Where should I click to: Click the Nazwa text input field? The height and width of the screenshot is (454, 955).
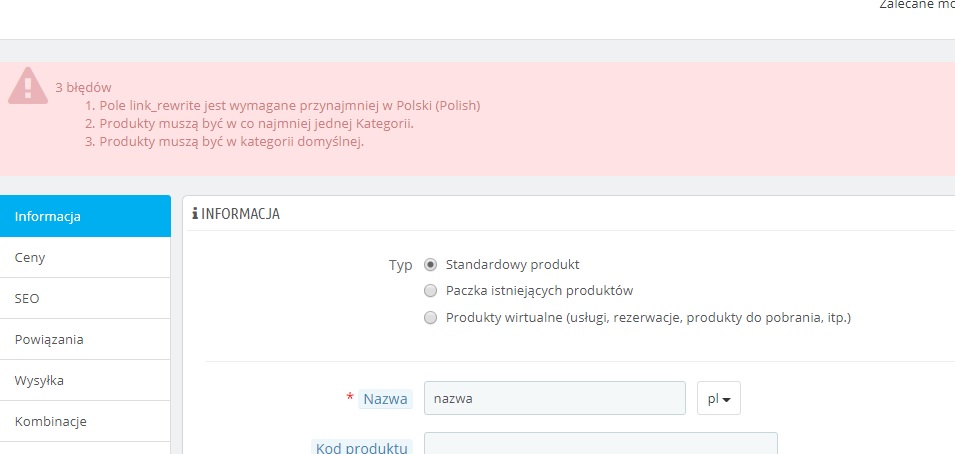tap(554, 398)
